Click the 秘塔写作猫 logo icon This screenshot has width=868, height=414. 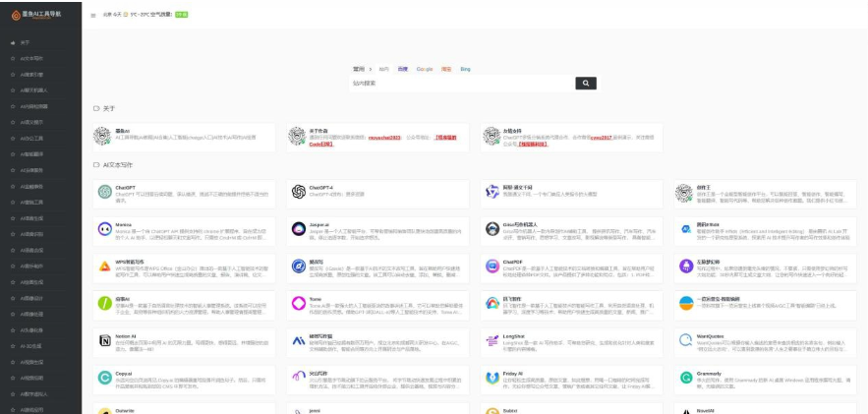[299, 340]
